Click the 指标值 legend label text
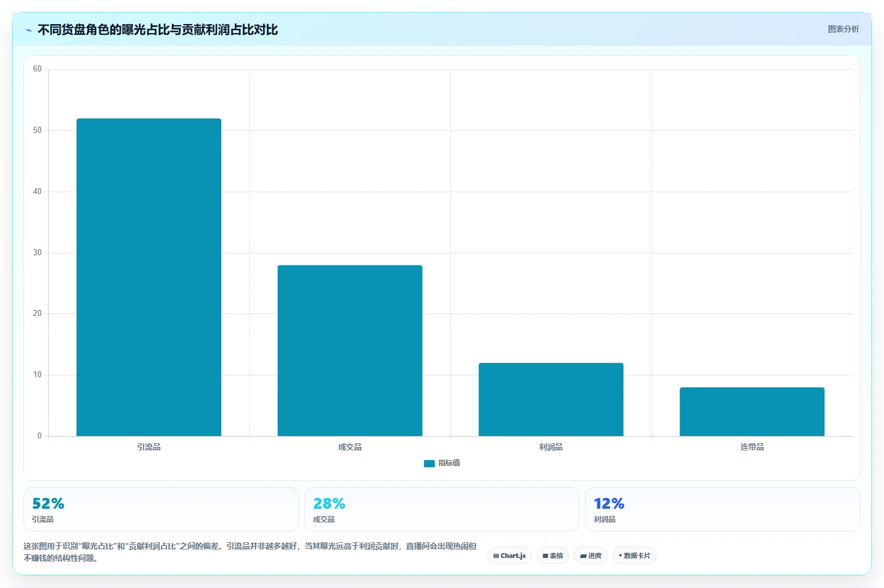 click(449, 463)
